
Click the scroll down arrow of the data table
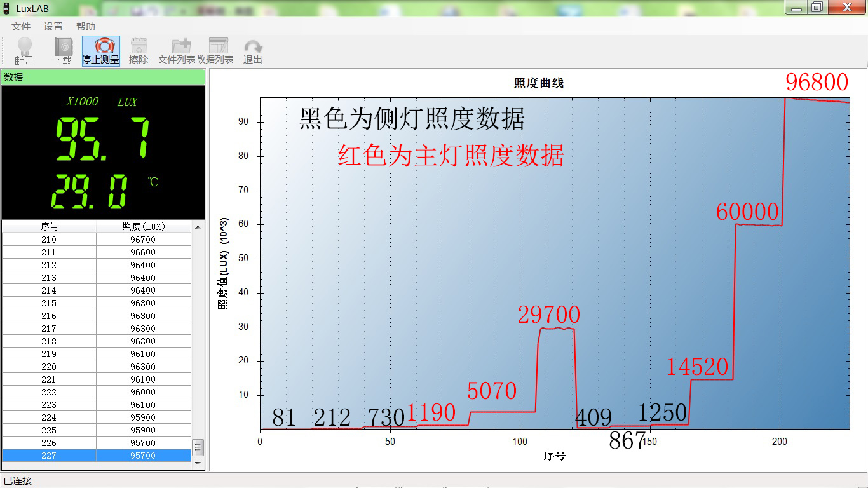198,463
